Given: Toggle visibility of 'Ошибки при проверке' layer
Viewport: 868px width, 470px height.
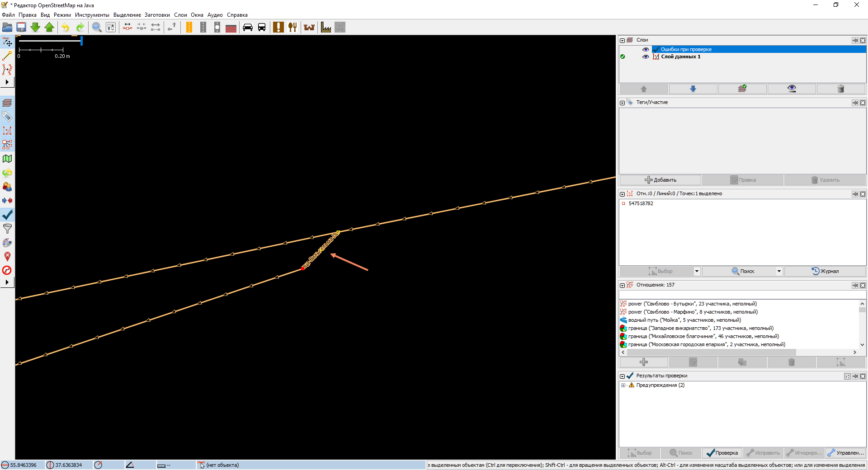Looking at the screenshot, I should pyautogui.click(x=646, y=49).
